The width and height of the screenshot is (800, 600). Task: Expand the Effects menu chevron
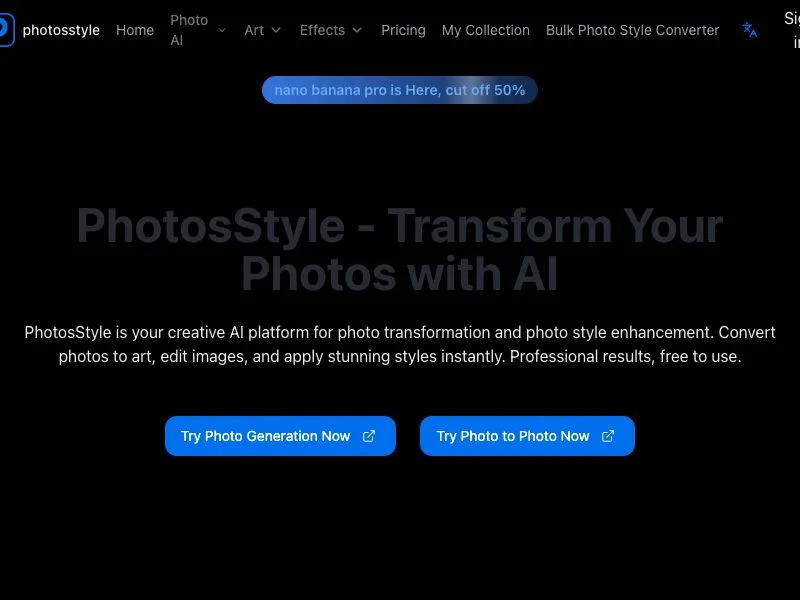click(x=357, y=30)
